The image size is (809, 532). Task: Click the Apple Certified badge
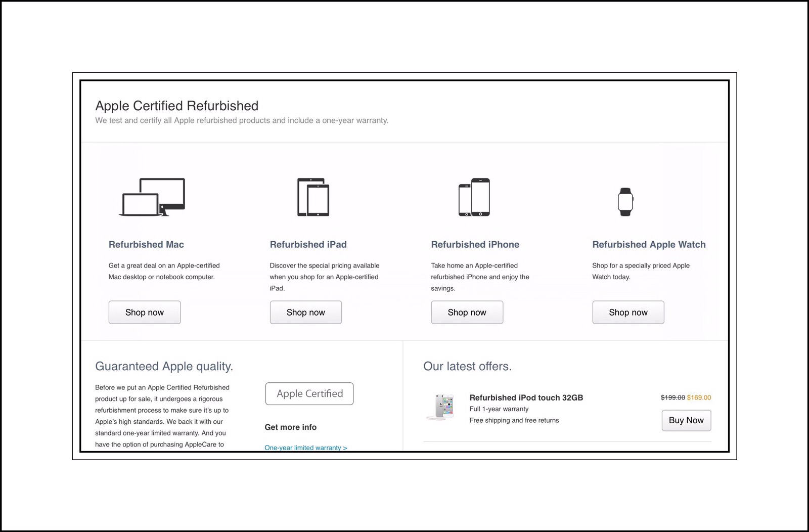309,393
